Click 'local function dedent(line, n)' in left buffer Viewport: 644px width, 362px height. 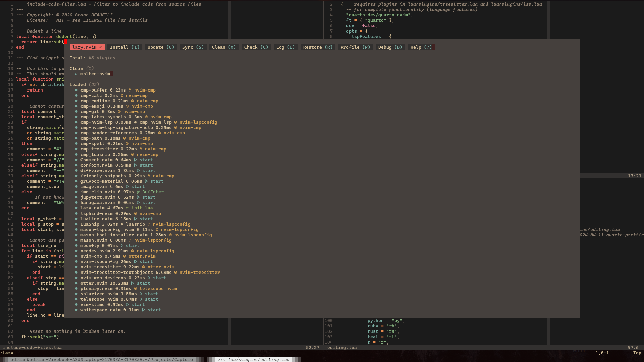click(56, 37)
